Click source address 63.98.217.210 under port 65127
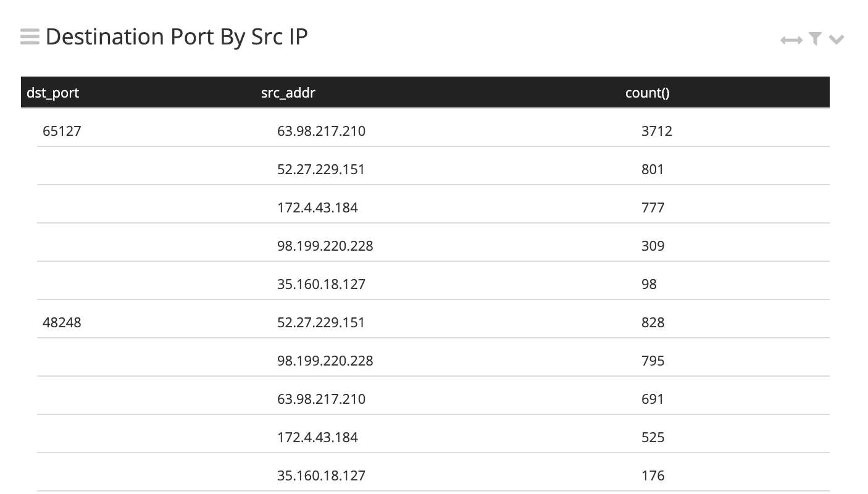The height and width of the screenshot is (494, 868). click(x=321, y=131)
